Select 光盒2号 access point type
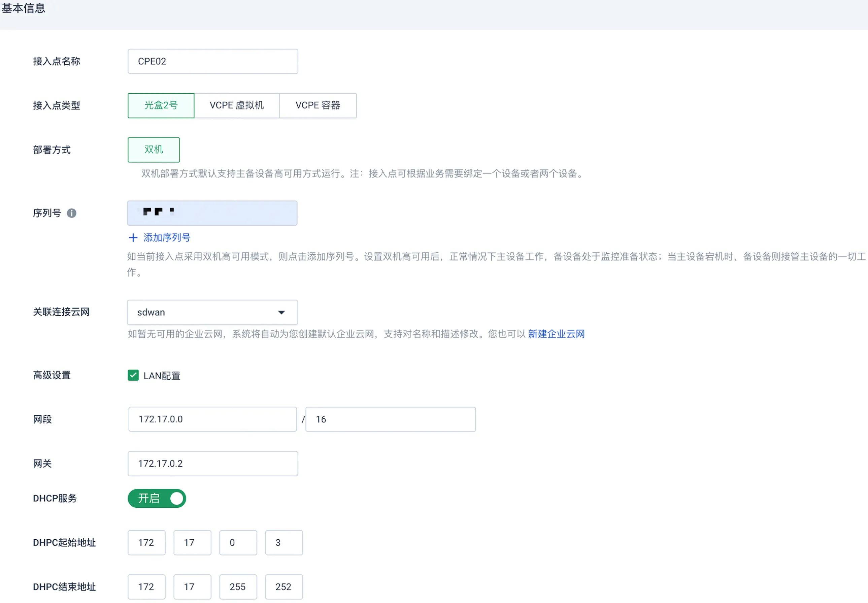The height and width of the screenshot is (603, 868). pos(161,105)
